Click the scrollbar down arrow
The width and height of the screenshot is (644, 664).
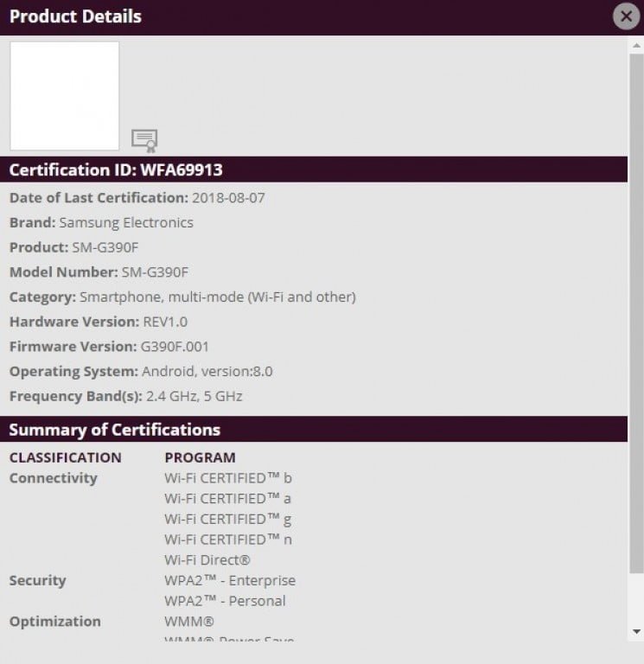click(x=636, y=631)
